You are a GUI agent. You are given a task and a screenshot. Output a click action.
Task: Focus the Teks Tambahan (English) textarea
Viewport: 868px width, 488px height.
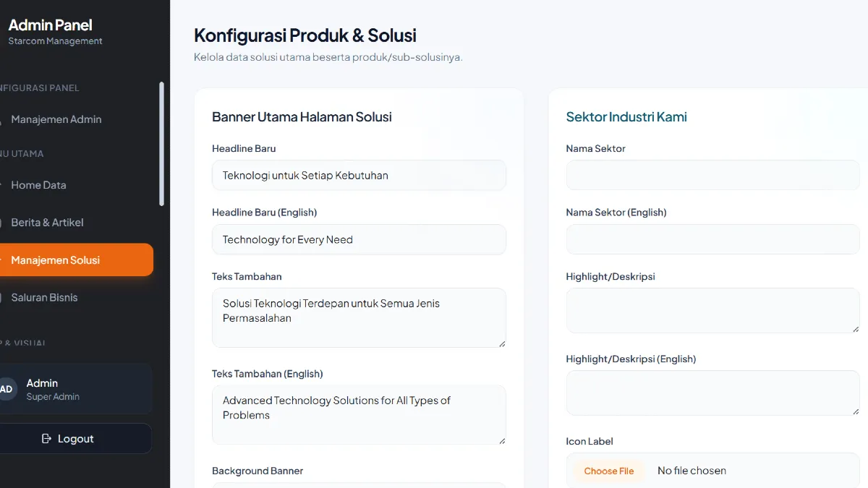(359, 414)
